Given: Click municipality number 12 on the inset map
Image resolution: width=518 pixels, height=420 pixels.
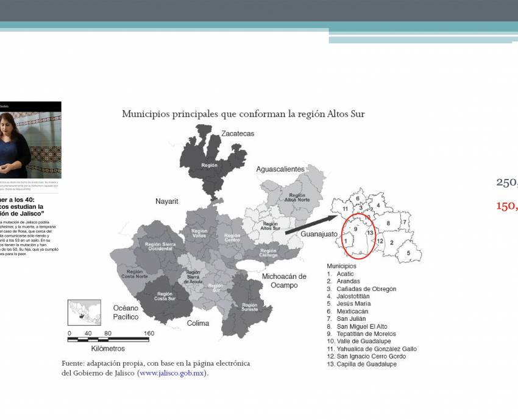Looking at the screenshot, I should [380, 241].
